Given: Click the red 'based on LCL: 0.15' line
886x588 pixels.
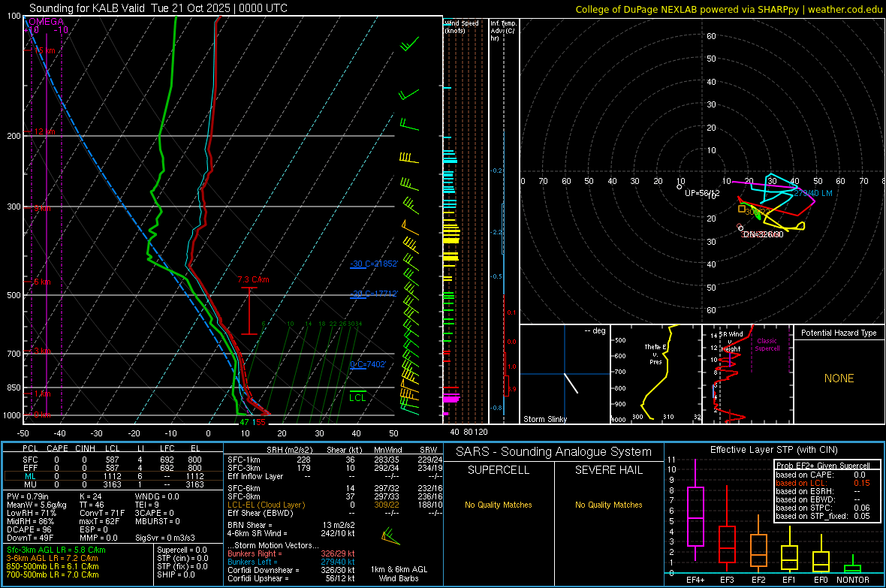Looking at the screenshot, I should (823, 483).
